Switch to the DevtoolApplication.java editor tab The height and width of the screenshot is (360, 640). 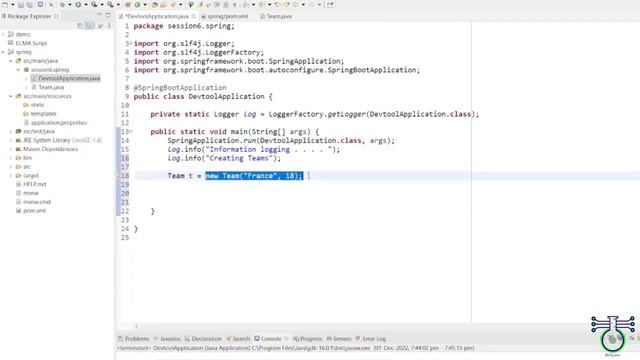pyautogui.click(x=157, y=16)
